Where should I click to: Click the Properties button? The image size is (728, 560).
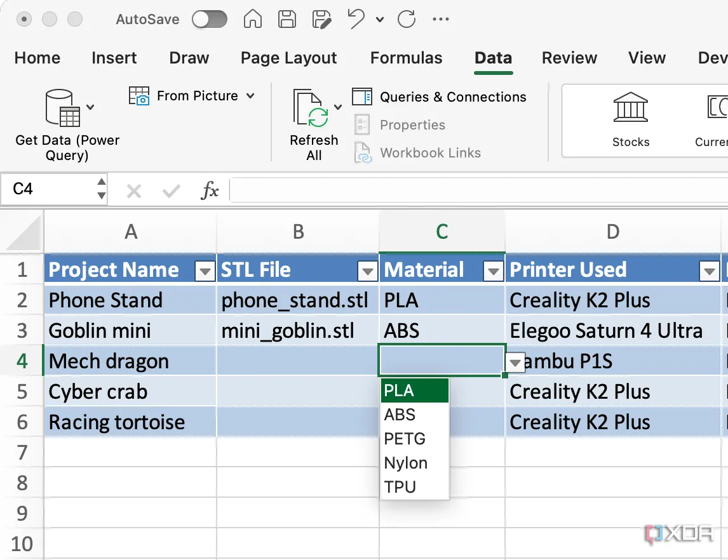coord(400,125)
